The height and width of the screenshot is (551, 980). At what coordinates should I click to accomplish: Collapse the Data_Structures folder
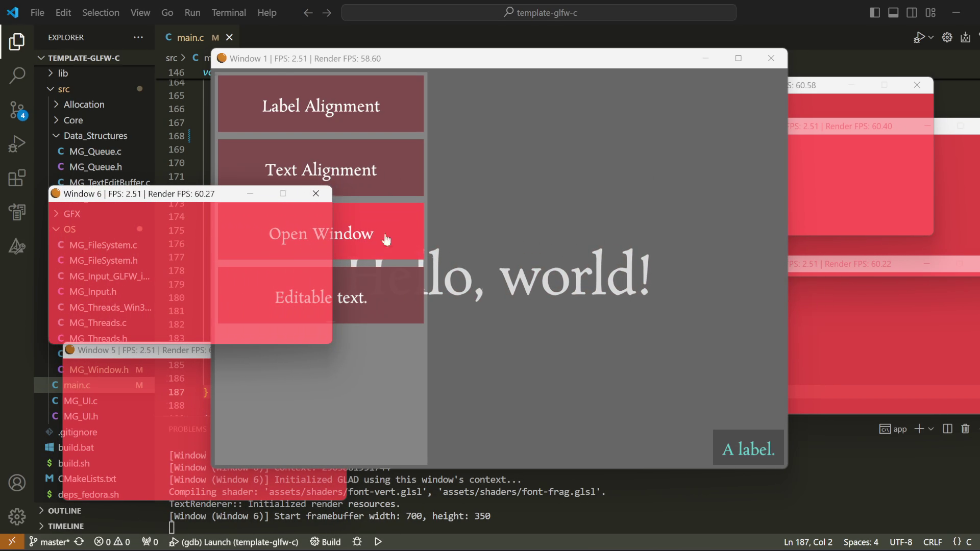pos(94,136)
